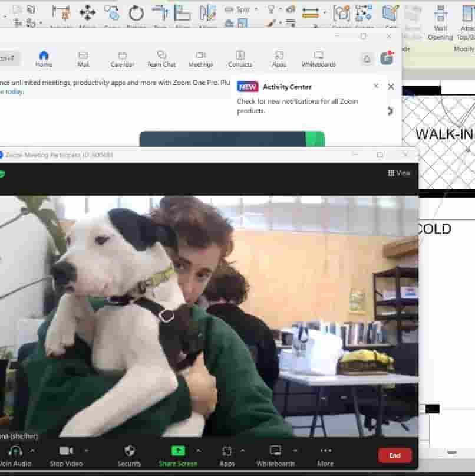Expand video options arrow beside Stop Video
Image resolution: width=475 pixels, height=476 pixels.
(x=87, y=451)
